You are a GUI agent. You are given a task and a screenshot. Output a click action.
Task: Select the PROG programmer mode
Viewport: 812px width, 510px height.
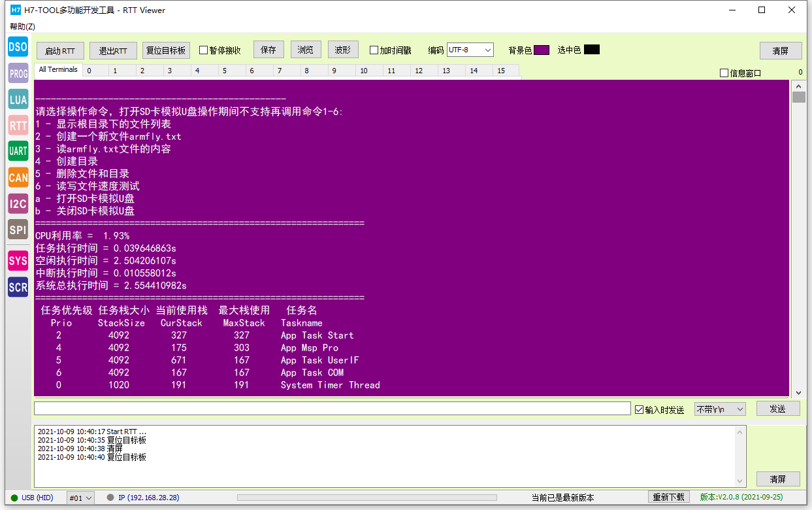18,73
